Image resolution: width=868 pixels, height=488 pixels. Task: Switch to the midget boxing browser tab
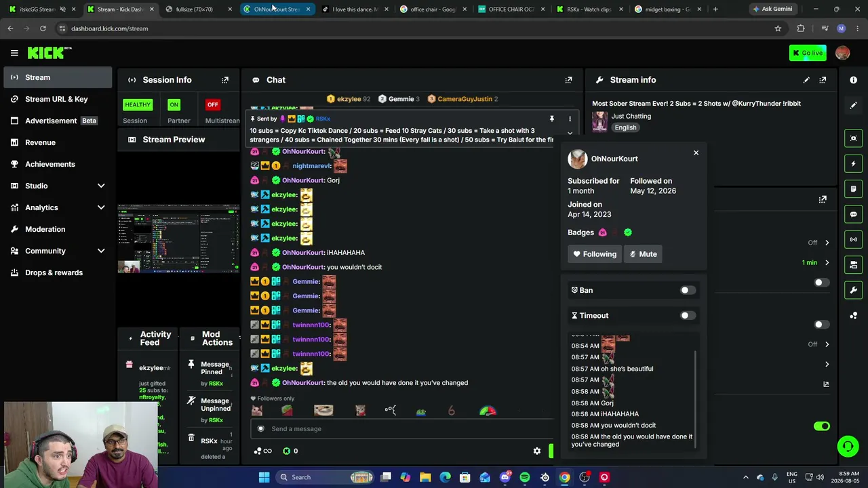click(x=668, y=9)
